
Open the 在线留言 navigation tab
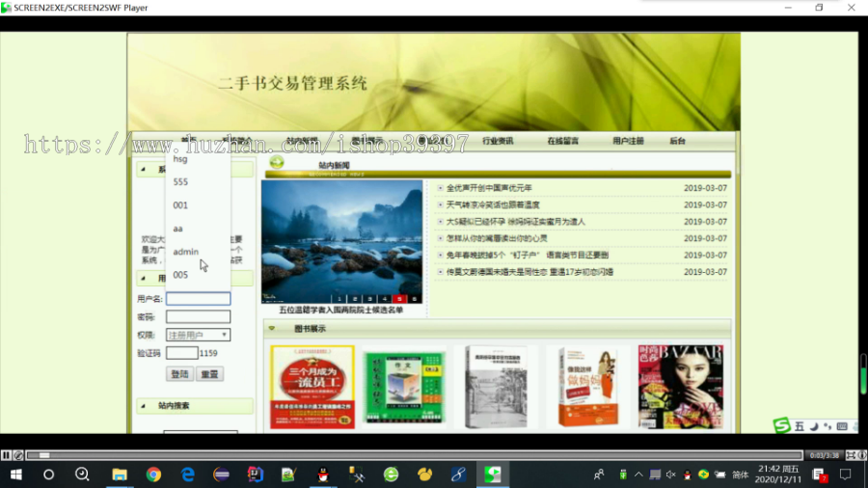pyautogui.click(x=562, y=141)
